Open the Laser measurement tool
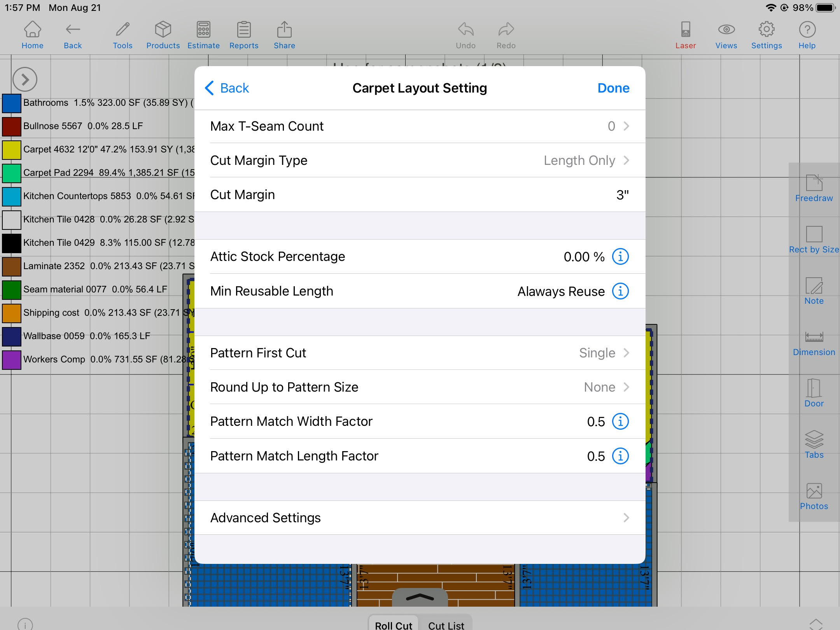The image size is (840, 630). point(685,35)
